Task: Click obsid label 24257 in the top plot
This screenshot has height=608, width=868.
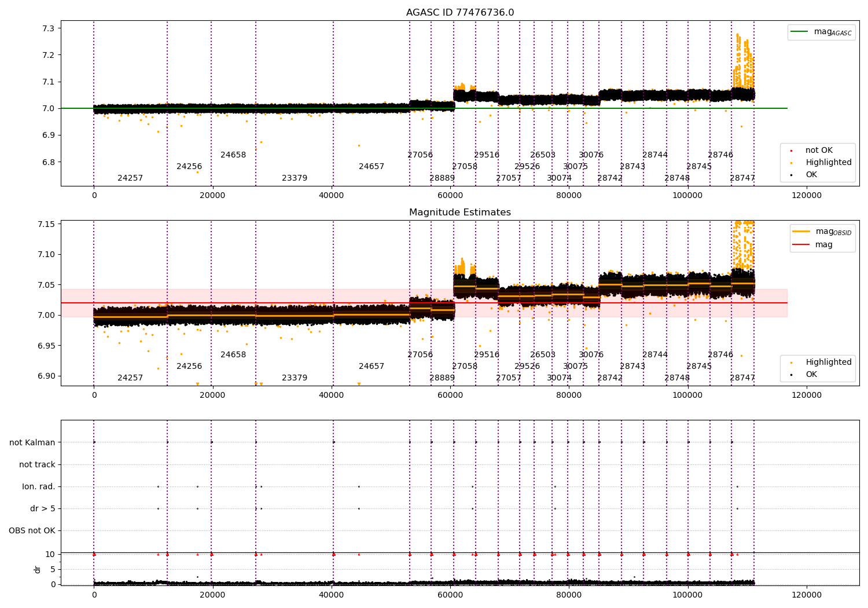Action: point(130,178)
